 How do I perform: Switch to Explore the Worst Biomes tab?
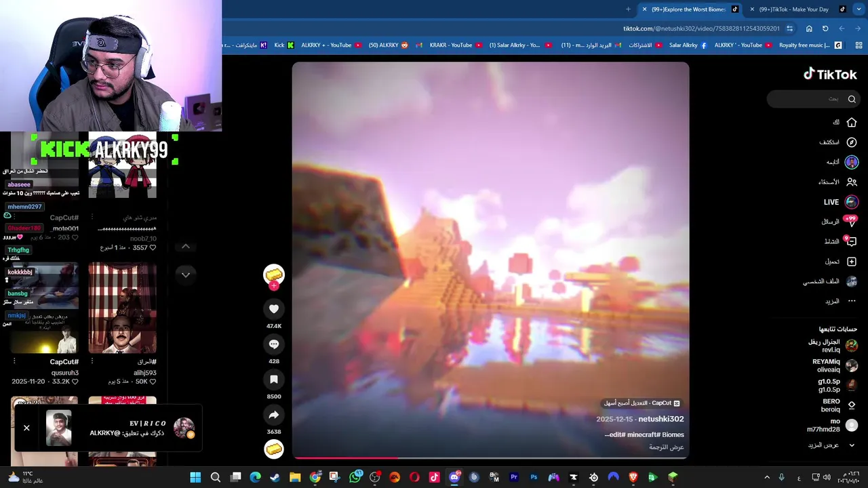(x=688, y=9)
